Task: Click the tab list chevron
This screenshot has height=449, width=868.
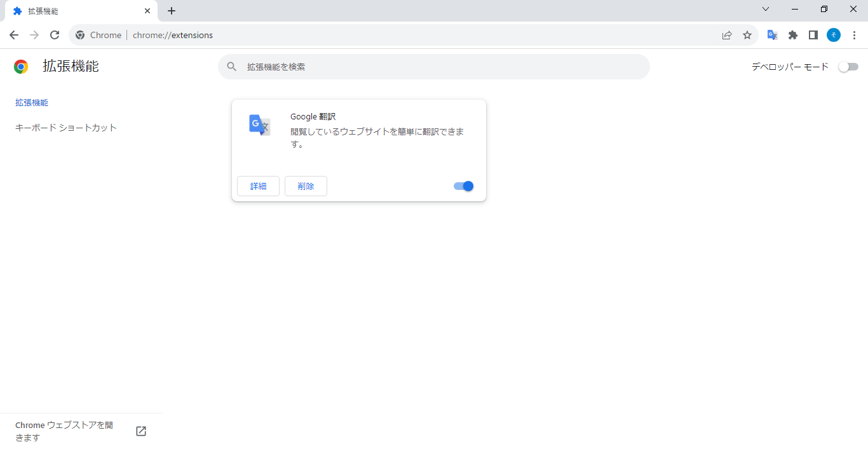Action: [765, 9]
